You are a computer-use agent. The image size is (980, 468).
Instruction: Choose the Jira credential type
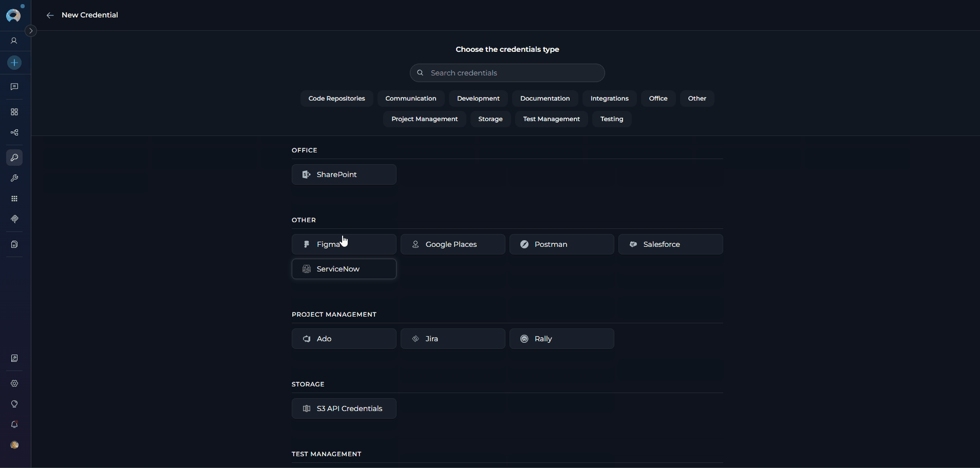(x=453, y=339)
